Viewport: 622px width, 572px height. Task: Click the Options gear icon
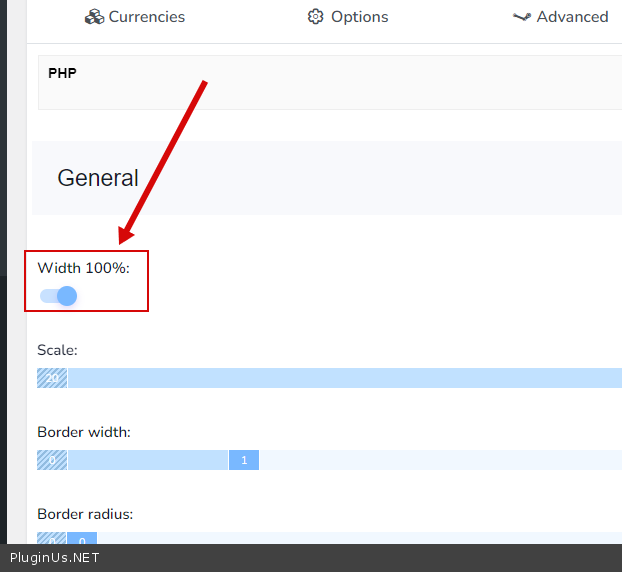[316, 17]
